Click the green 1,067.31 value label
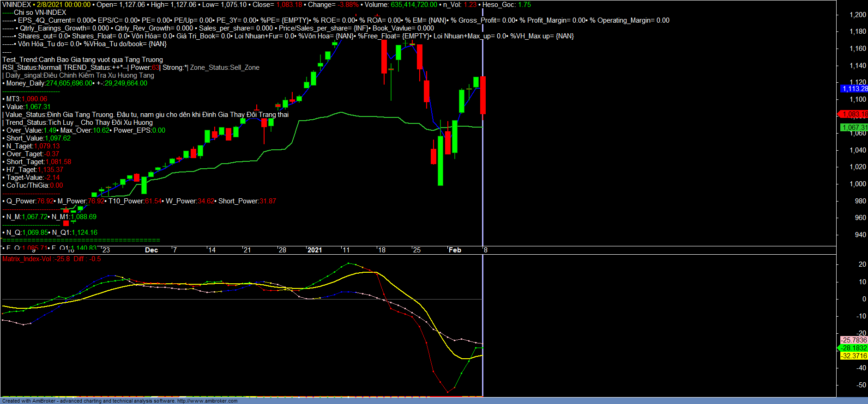 (x=854, y=128)
